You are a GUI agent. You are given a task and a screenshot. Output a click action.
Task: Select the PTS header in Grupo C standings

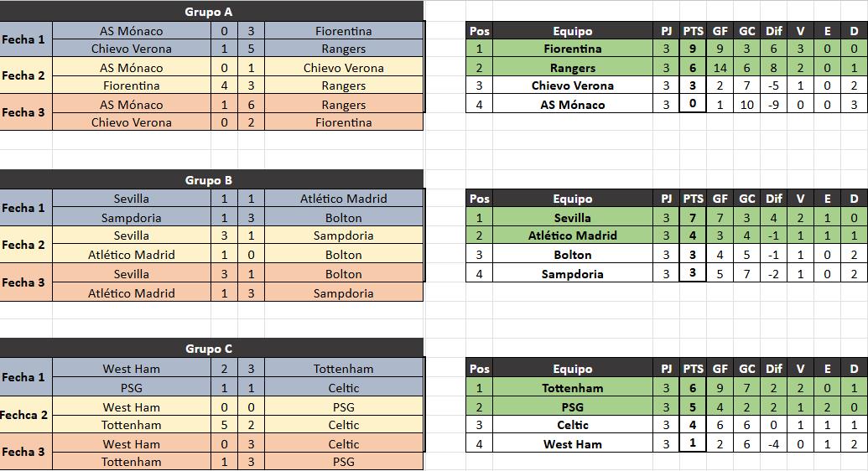click(693, 369)
